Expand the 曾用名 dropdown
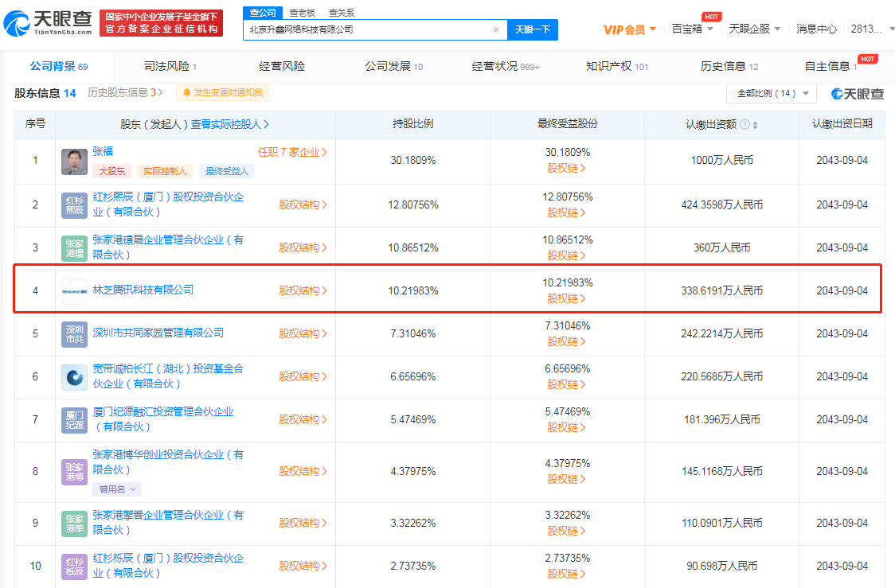The image size is (895, 588). pyautogui.click(x=116, y=489)
